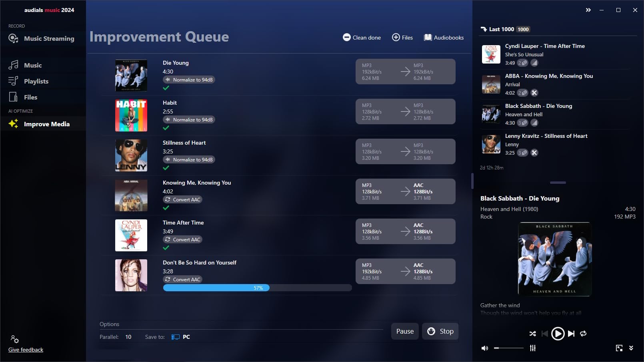Play the current Black Sabbath track
The width and height of the screenshot is (644, 362).
click(558, 334)
